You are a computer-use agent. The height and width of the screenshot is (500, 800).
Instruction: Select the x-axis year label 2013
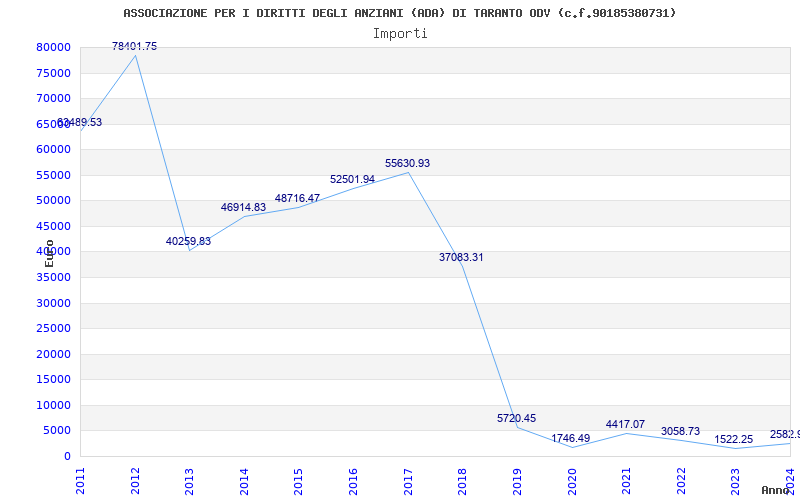pyautogui.click(x=189, y=481)
